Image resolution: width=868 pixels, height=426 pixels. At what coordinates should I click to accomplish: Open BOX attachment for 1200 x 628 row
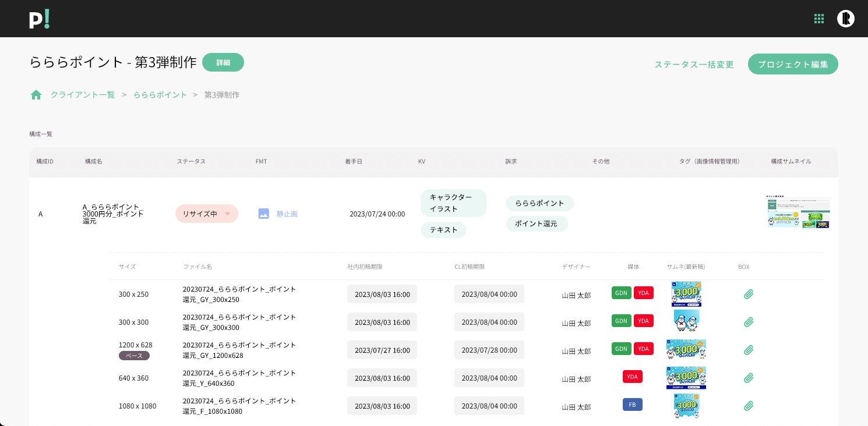(x=749, y=350)
